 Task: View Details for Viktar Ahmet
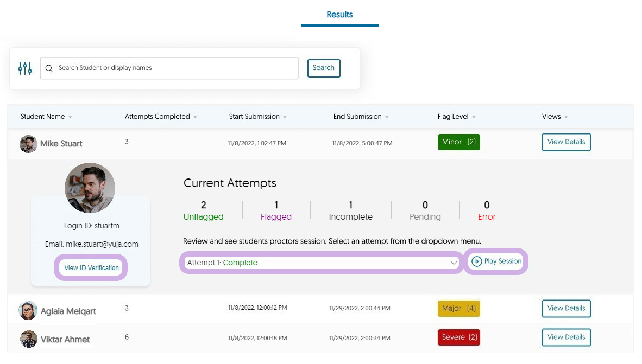pyautogui.click(x=566, y=337)
